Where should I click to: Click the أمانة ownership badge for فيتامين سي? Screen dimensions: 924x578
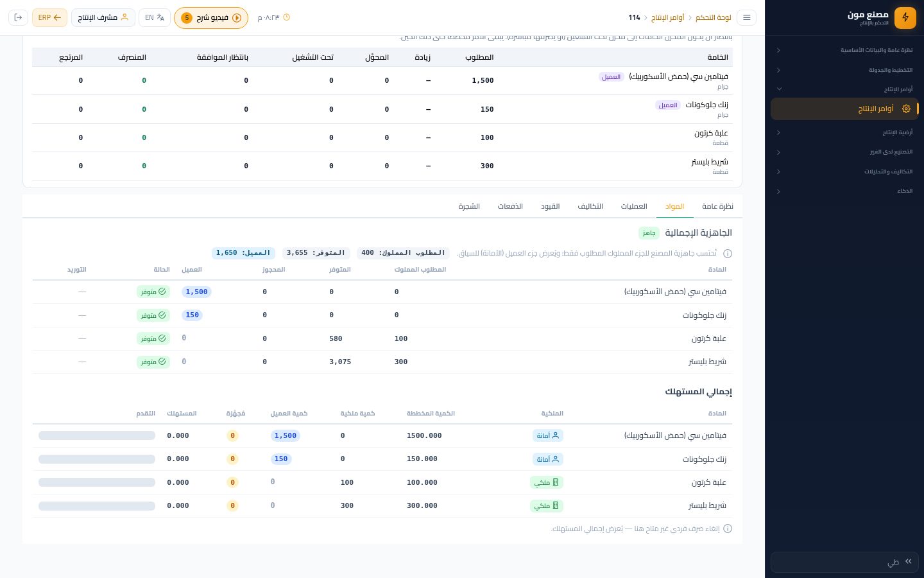548,435
